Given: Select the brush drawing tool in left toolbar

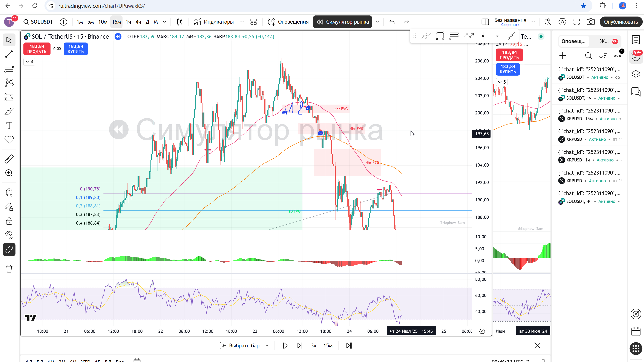Looking at the screenshot, I should (9, 111).
